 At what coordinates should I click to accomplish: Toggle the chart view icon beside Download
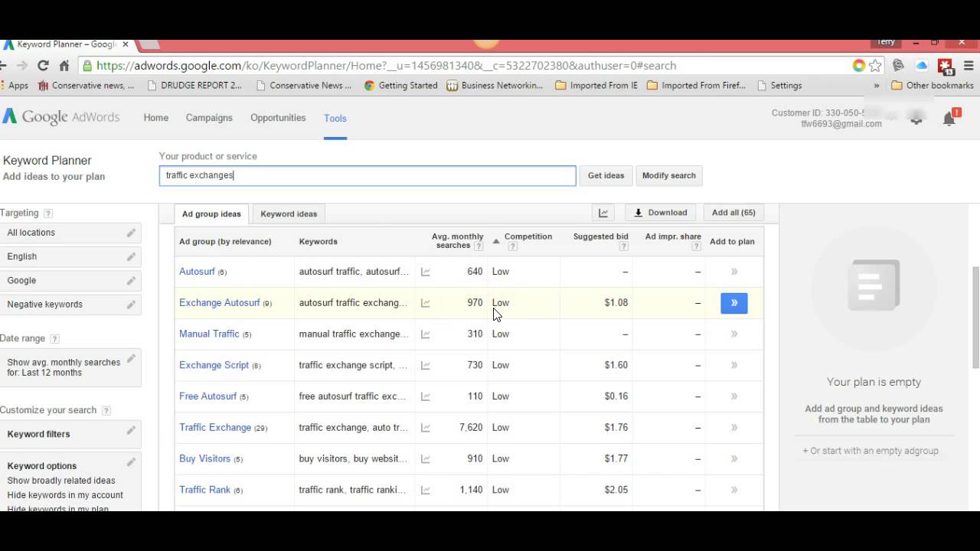coord(603,213)
